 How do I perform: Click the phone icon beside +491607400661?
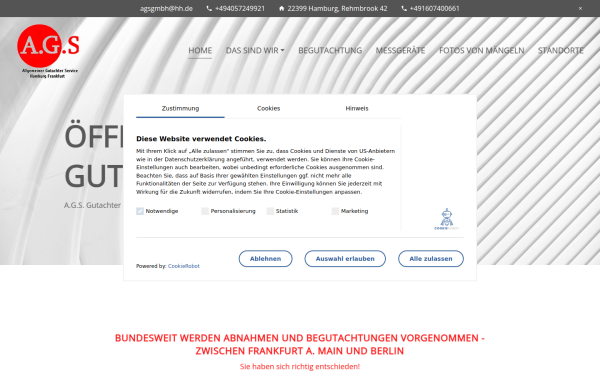[404, 8]
